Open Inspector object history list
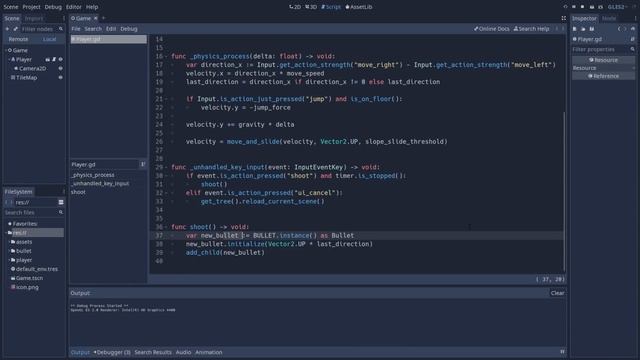 pyautogui.click(x=633, y=29)
